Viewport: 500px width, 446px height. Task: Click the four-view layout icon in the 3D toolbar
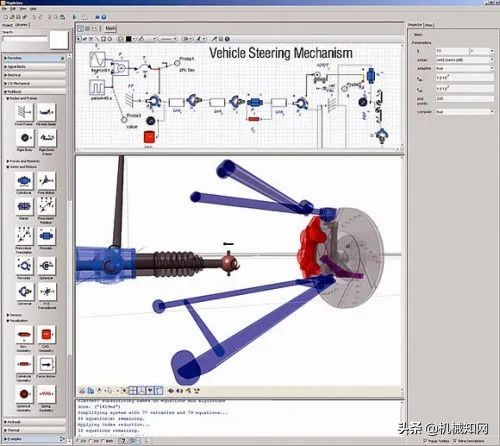133,390
